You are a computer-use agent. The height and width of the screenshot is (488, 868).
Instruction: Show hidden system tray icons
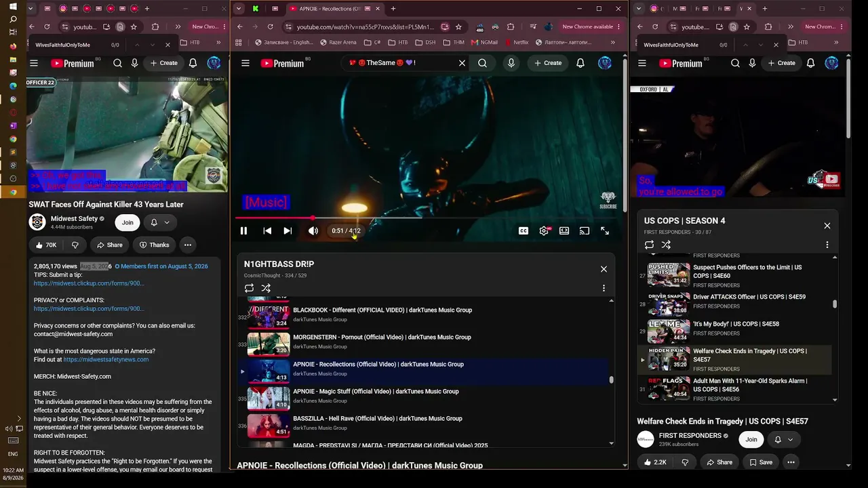(x=19, y=418)
